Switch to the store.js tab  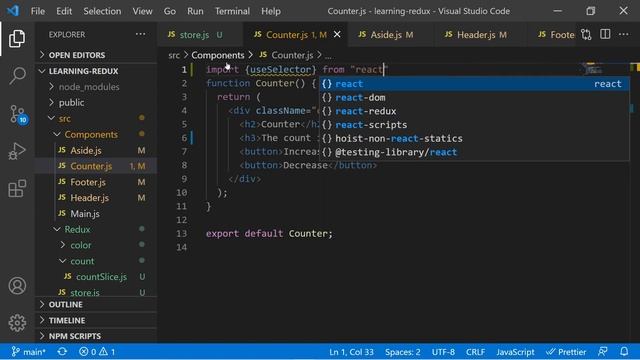tap(200, 35)
